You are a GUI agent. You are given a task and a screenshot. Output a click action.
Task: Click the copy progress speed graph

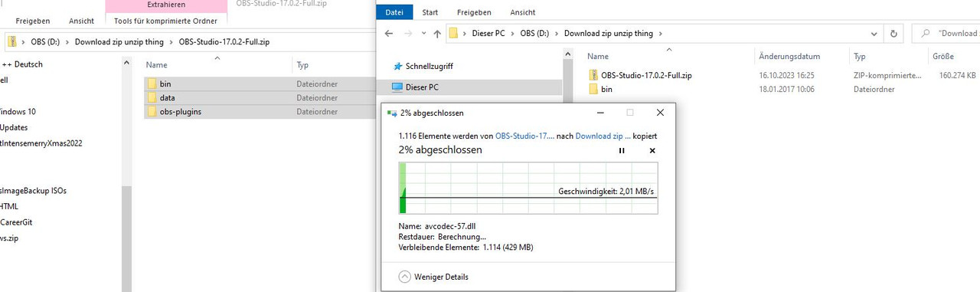528,188
